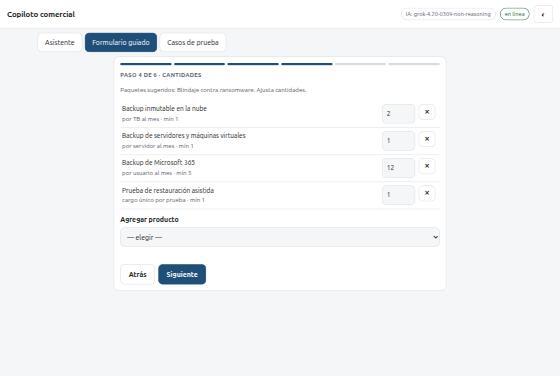Go back with the Atrás button
Viewport: 560px width, 376px height.
click(x=138, y=274)
